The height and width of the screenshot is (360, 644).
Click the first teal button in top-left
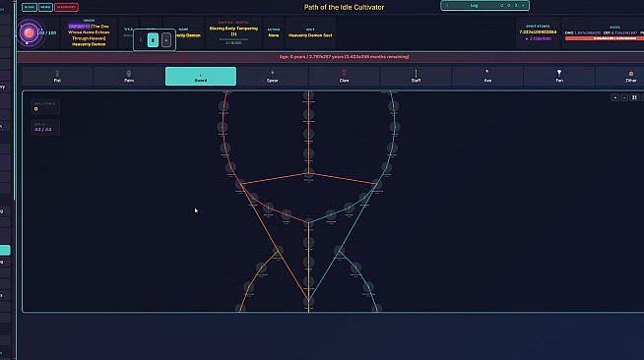(x=30, y=7)
